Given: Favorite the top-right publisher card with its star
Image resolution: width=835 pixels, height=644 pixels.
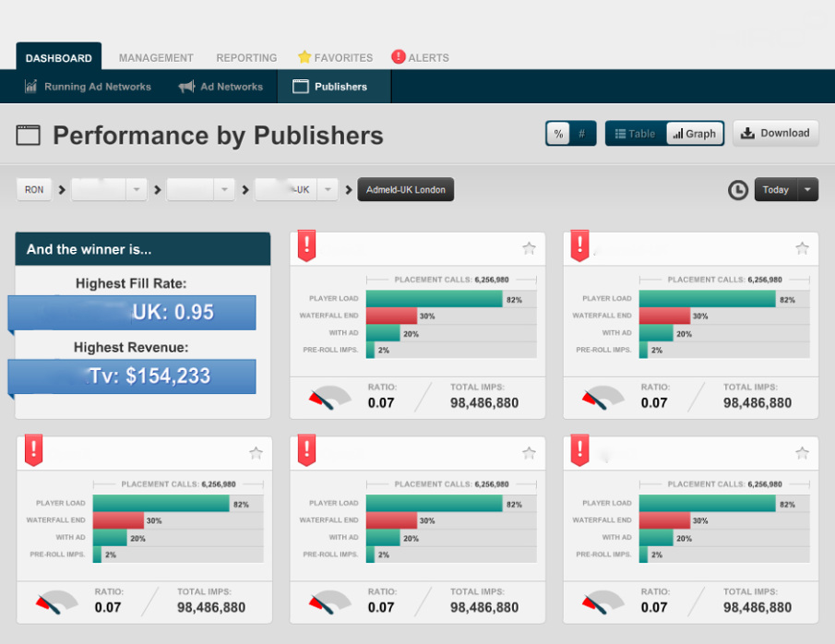Looking at the screenshot, I should [x=802, y=248].
